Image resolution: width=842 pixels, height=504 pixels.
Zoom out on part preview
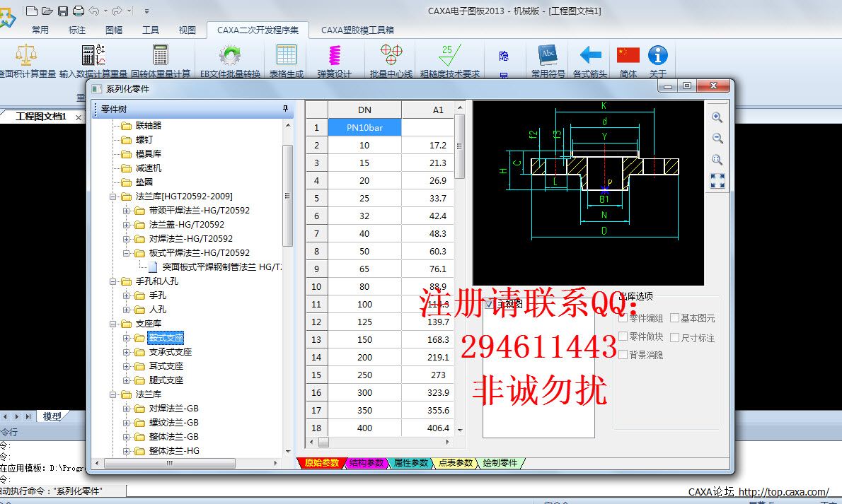click(x=717, y=139)
